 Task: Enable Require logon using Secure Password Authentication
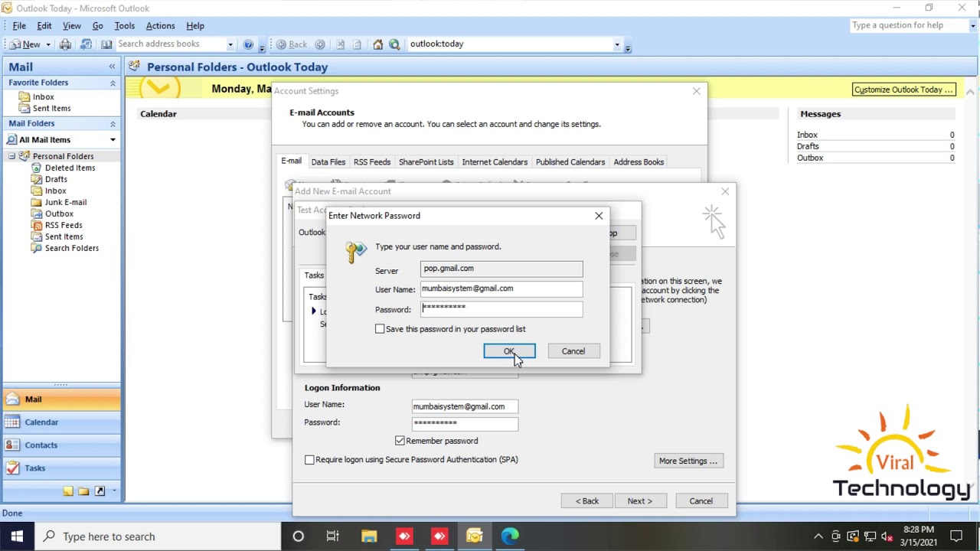(x=309, y=460)
